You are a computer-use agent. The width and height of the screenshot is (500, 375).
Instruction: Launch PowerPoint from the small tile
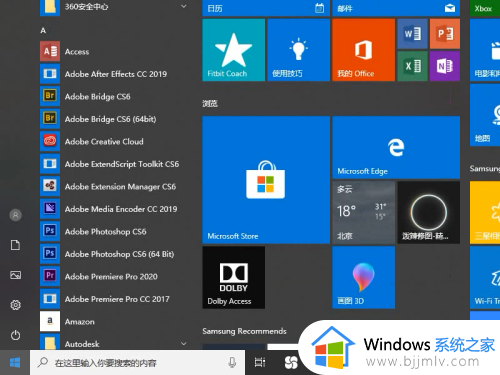(445, 34)
